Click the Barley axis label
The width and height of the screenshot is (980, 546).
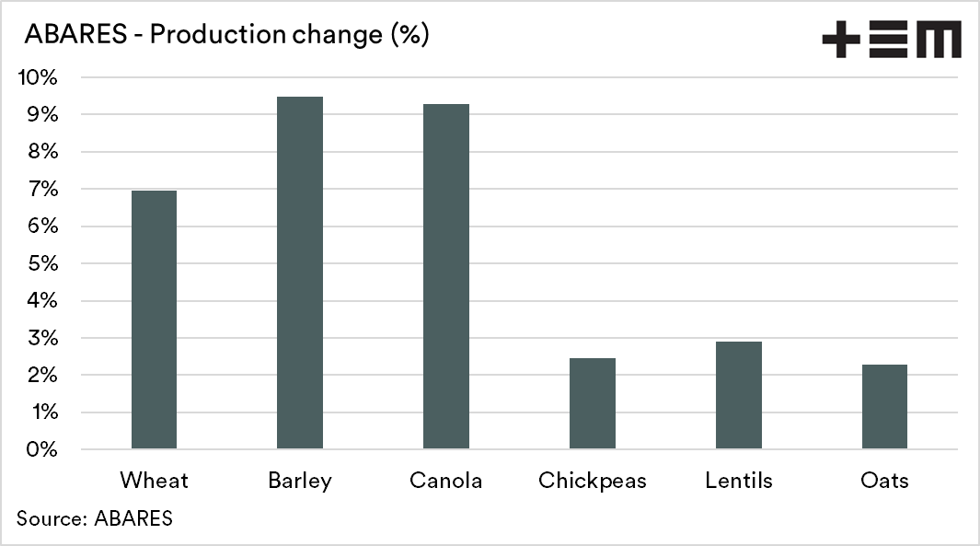pos(300,481)
